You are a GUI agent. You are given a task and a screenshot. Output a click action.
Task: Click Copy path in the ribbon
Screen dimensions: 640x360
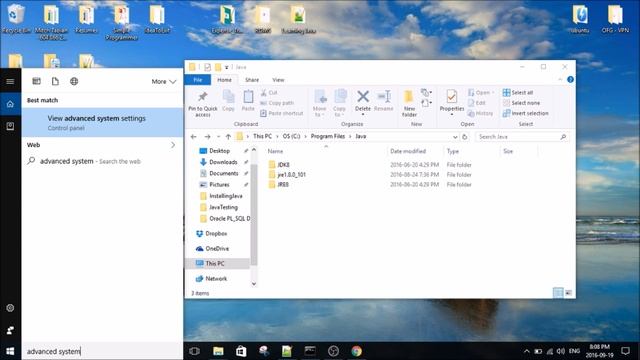pyautogui.click(x=277, y=103)
